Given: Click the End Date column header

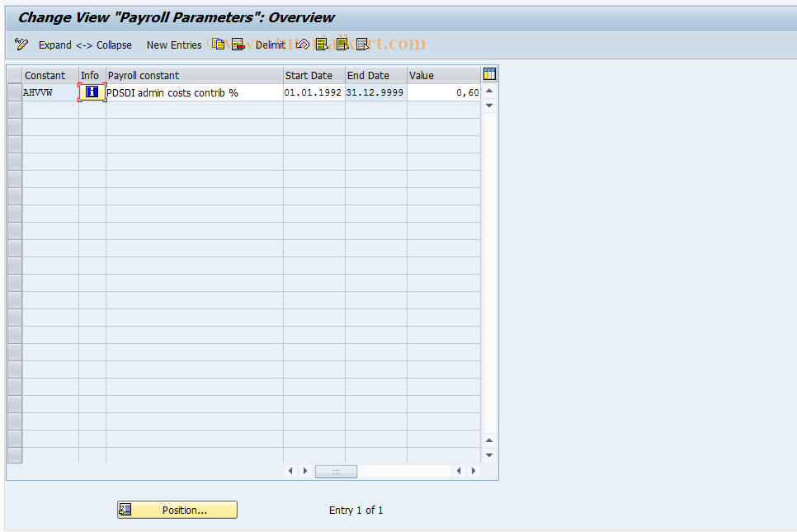Looking at the screenshot, I should point(375,75).
